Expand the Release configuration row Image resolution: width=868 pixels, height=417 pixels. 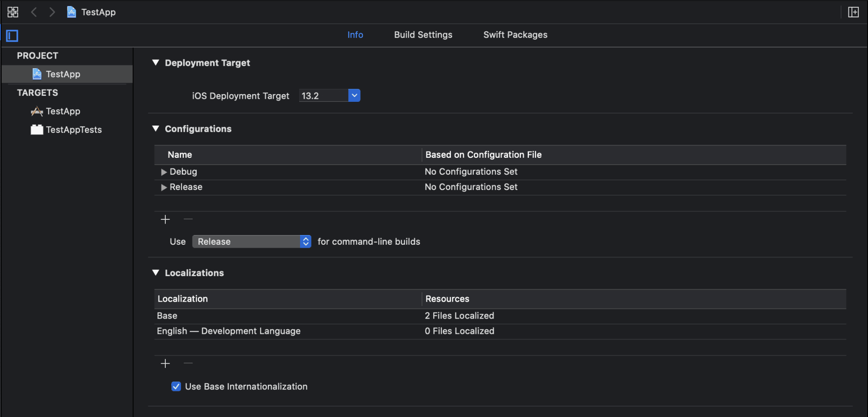pos(164,187)
